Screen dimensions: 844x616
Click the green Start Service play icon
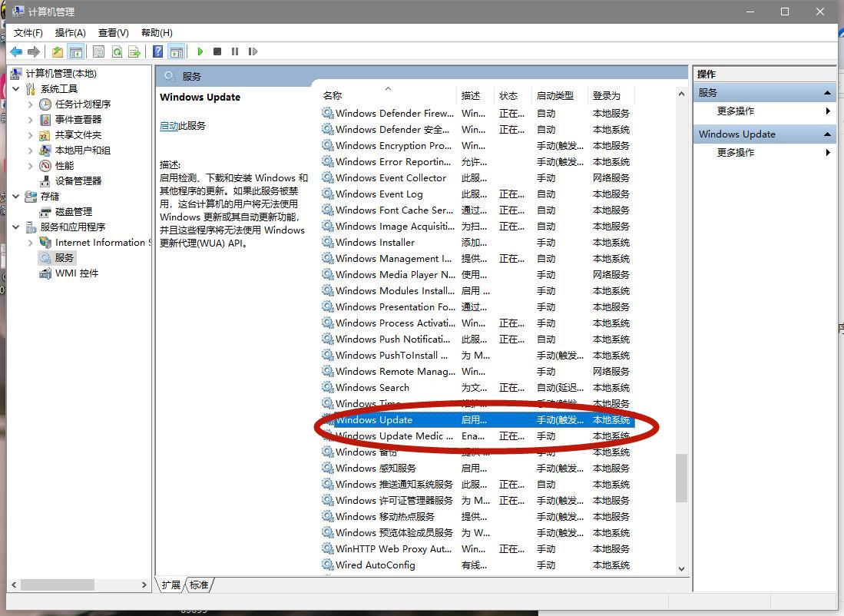point(200,51)
